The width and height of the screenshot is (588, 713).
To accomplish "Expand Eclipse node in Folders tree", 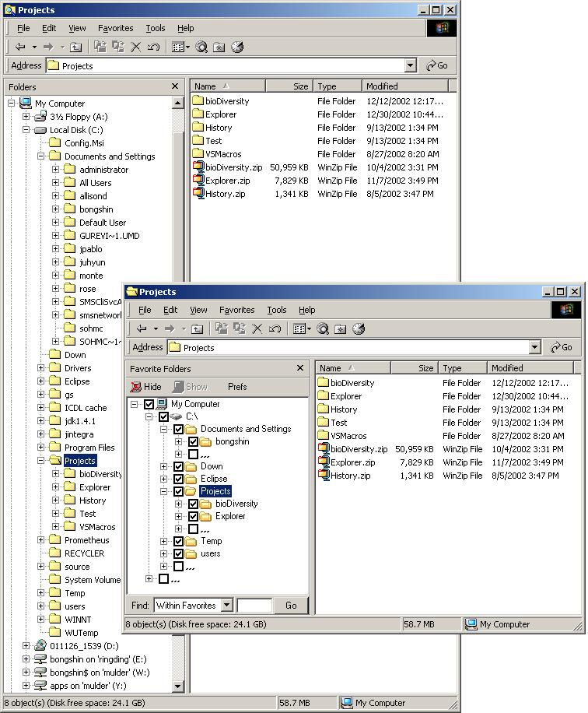I will tap(40, 381).
